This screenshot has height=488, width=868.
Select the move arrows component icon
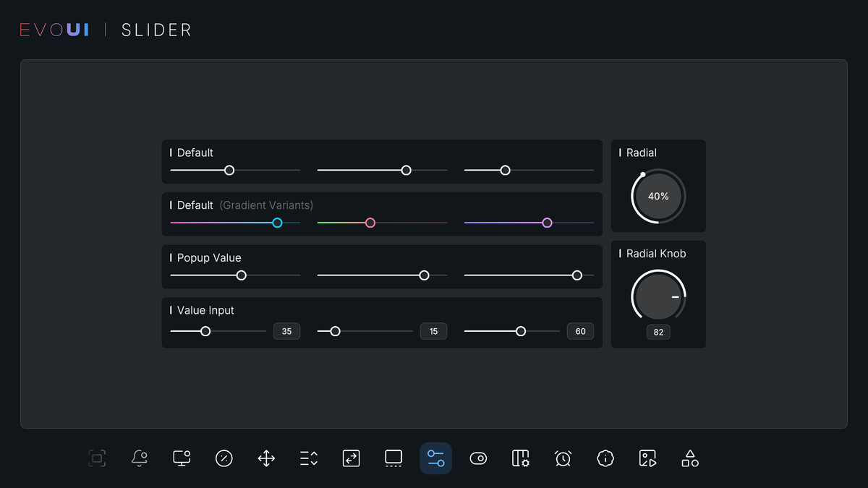tap(265, 458)
